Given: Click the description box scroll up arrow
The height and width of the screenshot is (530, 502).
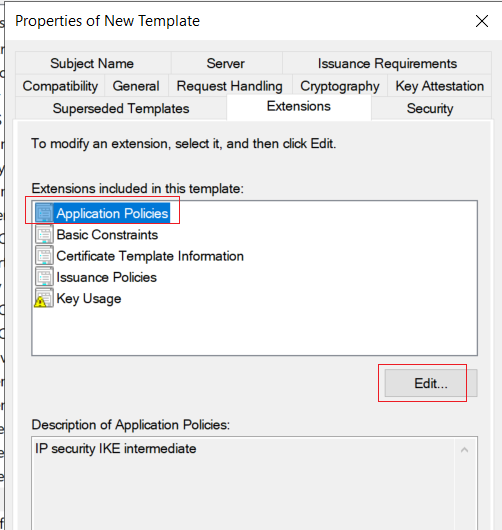Looking at the screenshot, I should pyautogui.click(x=464, y=450).
